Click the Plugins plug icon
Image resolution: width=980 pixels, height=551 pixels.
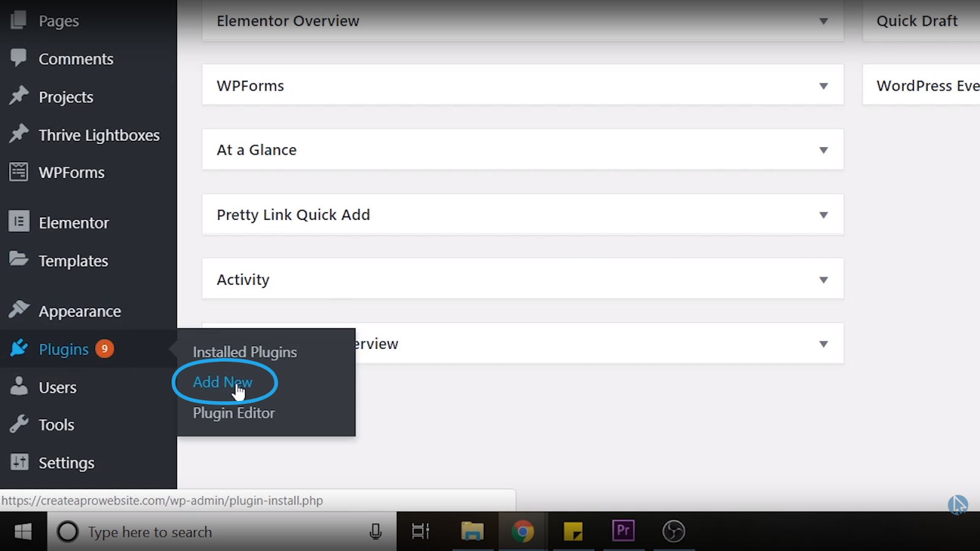[18, 348]
